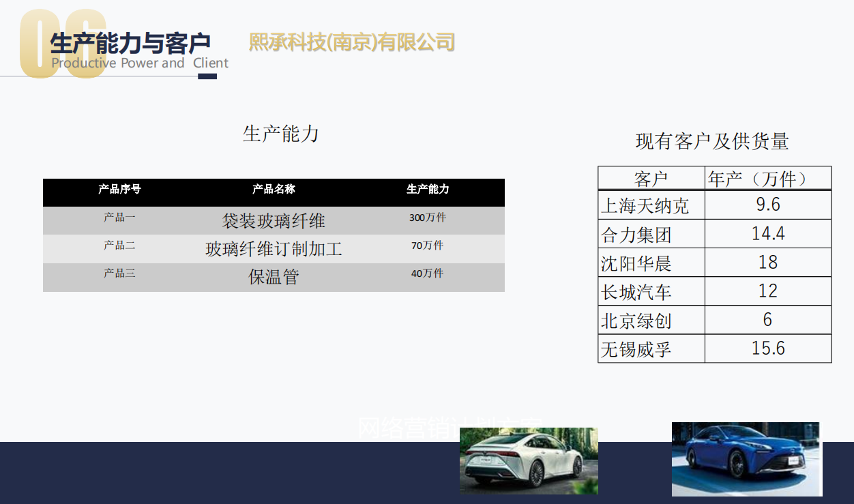The width and height of the screenshot is (854, 504).
Task: Click the 玻璃纤维订制加工 product cell
Action: (274, 249)
